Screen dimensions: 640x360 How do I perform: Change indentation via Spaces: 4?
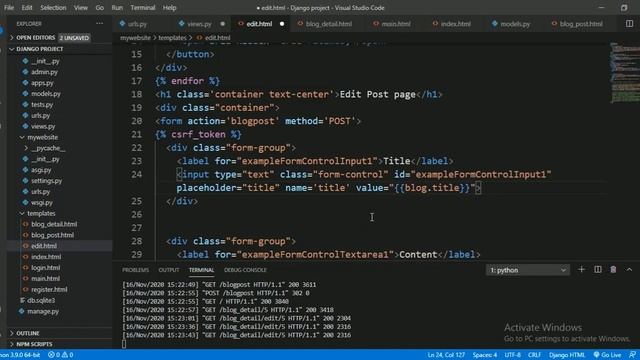(x=484, y=355)
